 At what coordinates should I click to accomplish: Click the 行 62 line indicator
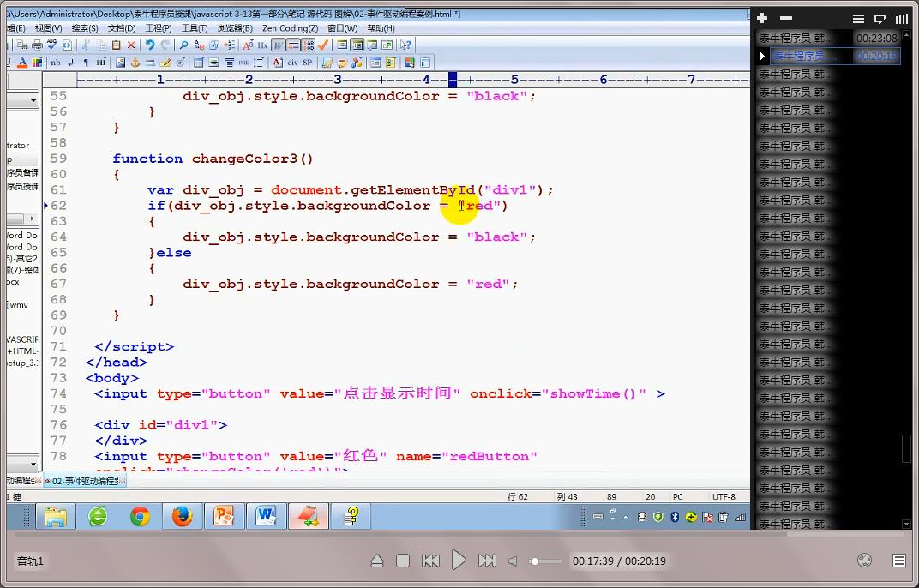(x=518, y=496)
